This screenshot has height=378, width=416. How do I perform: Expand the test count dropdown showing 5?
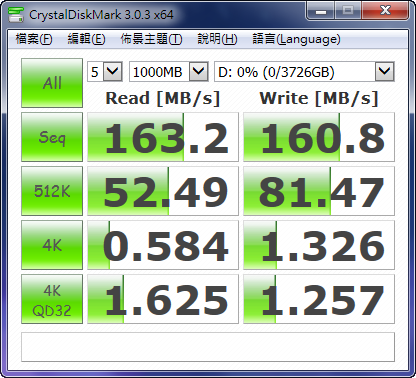point(105,71)
